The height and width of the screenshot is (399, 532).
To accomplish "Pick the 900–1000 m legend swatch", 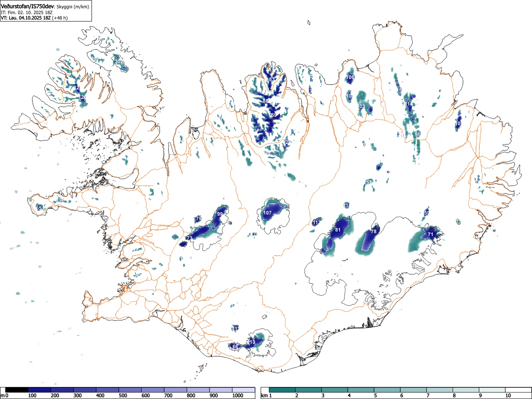I will point(221,390).
